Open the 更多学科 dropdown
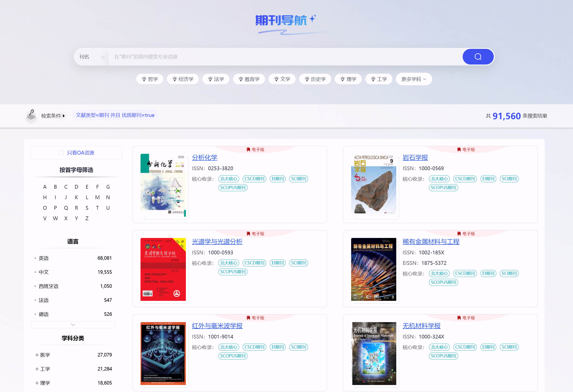The width and height of the screenshot is (573, 392). [414, 79]
